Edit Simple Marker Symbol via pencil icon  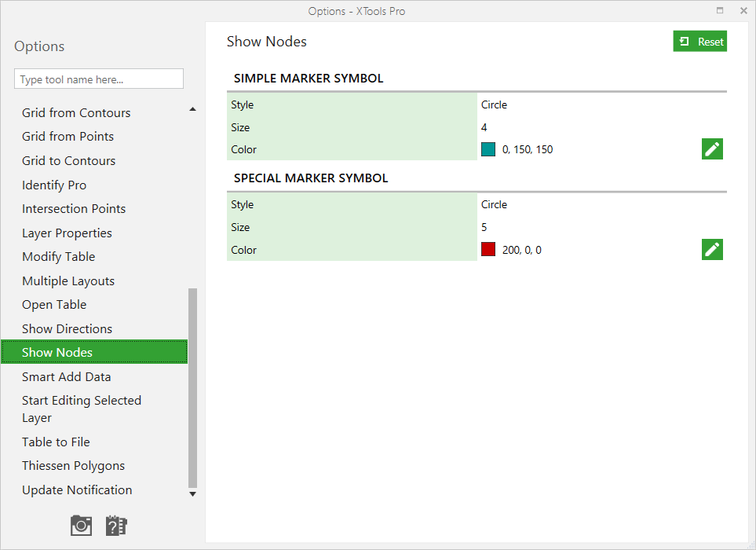(x=712, y=148)
